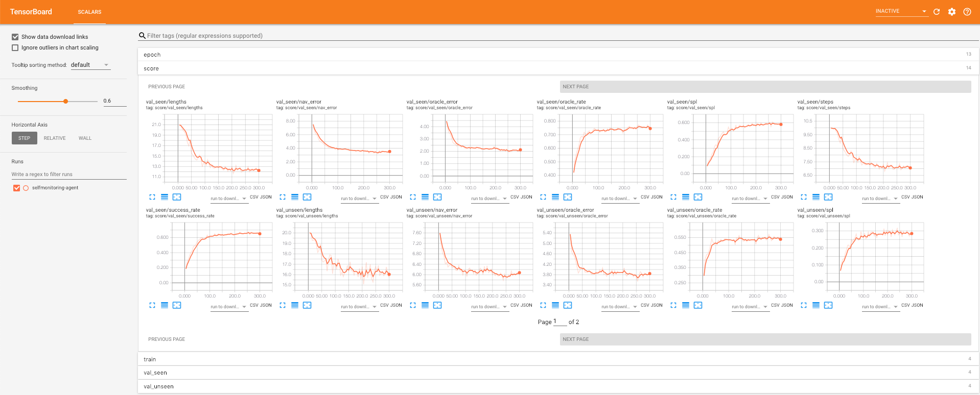Uncheck Show data download links
The height and width of the screenshot is (395, 980).
(x=15, y=37)
